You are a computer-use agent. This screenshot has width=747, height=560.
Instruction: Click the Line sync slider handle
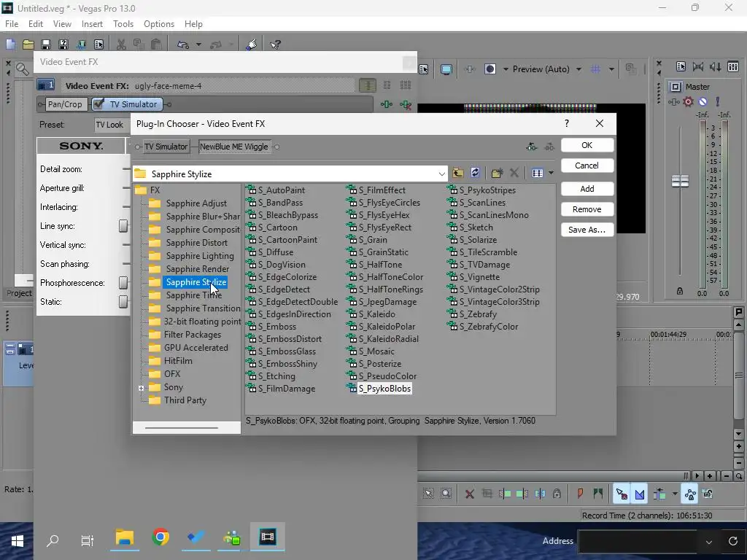click(x=123, y=226)
